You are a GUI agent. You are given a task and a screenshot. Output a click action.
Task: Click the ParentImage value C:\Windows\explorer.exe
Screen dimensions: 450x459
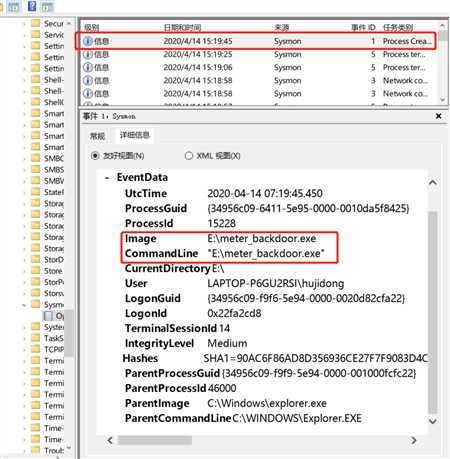(x=267, y=403)
